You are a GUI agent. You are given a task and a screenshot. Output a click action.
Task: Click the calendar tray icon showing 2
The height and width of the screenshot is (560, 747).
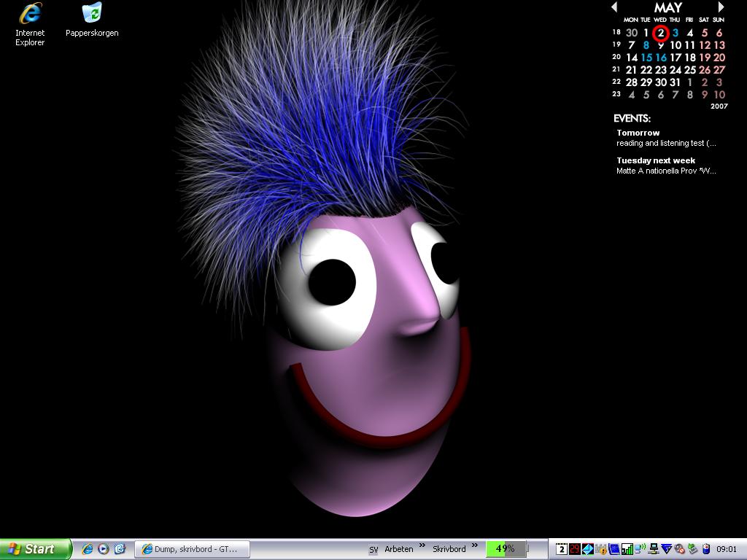pos(562,549)
